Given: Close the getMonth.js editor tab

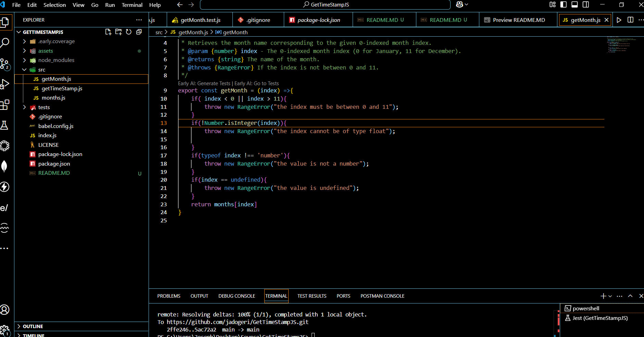Looking at the screenshot, I should [x=606, y=20].
